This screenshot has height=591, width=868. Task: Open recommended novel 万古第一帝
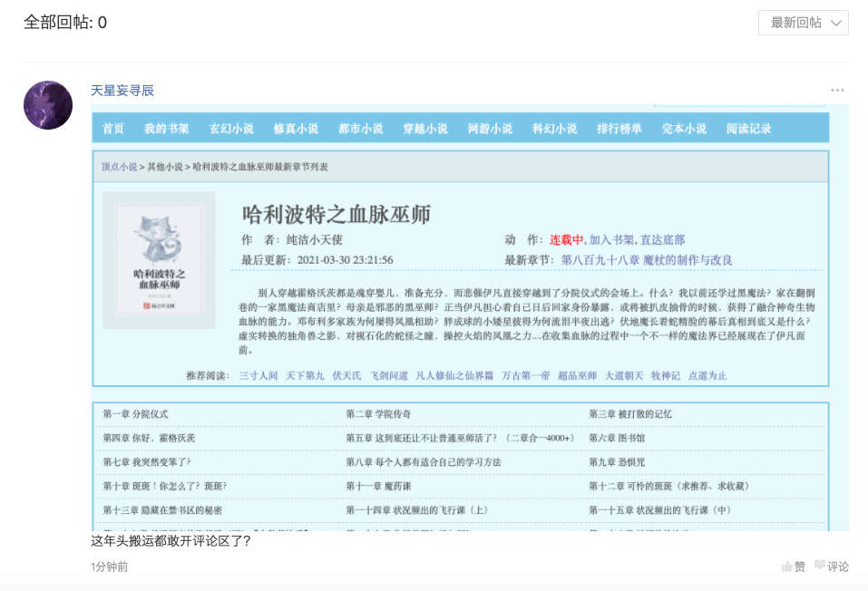coord(525,376)
